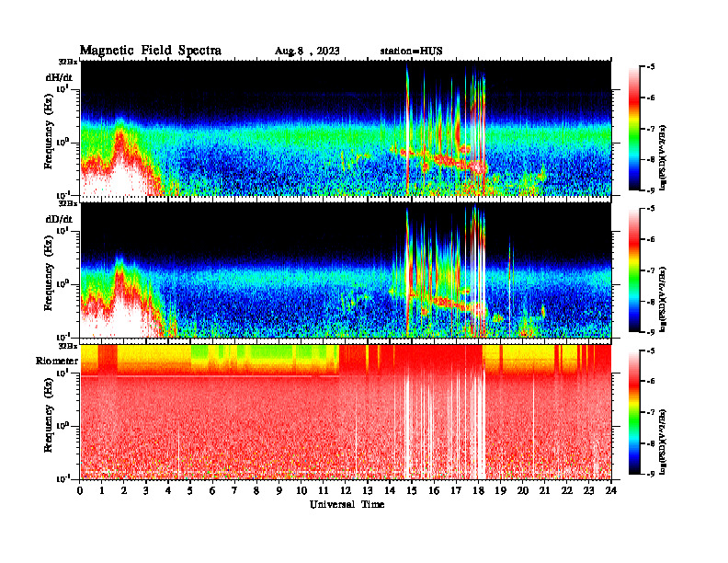Click inside the dD/dt spectrogram plot

(x=346, y=270)
